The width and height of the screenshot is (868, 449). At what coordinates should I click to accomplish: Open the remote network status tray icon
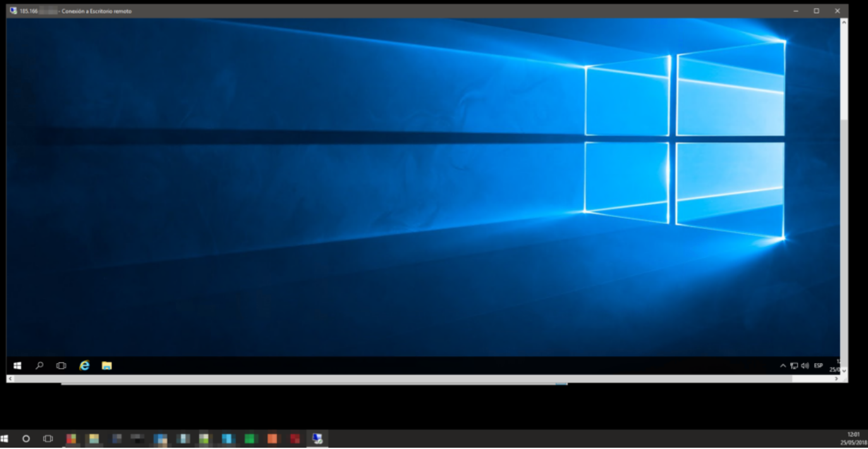(794, 366)
